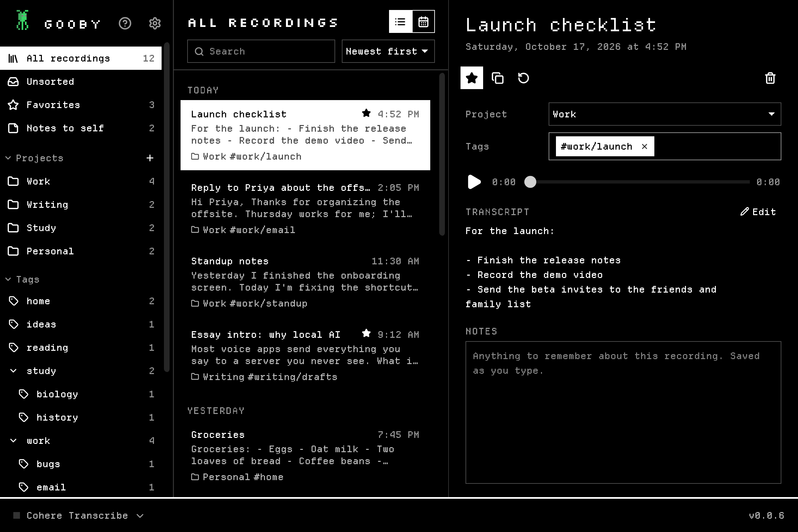Open the Work project folder
Viewport: 798px width, 532px height.
81,182
